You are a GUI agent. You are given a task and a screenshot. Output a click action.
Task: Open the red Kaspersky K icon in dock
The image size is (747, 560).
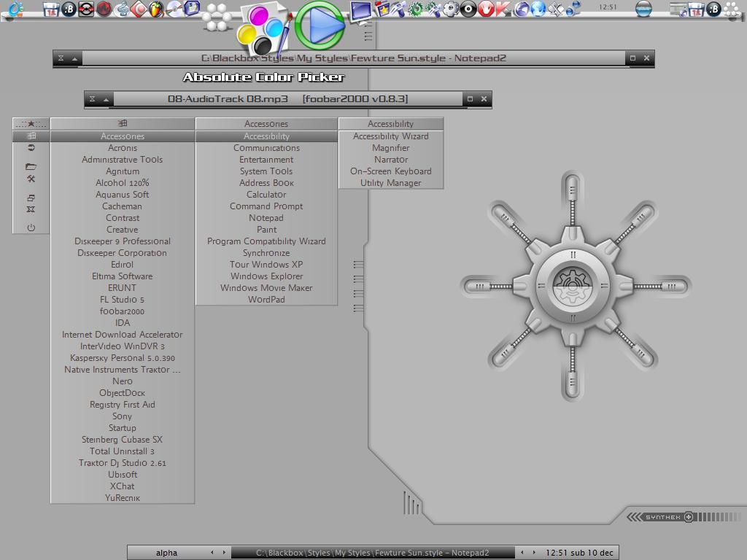[x=503, y=9]
